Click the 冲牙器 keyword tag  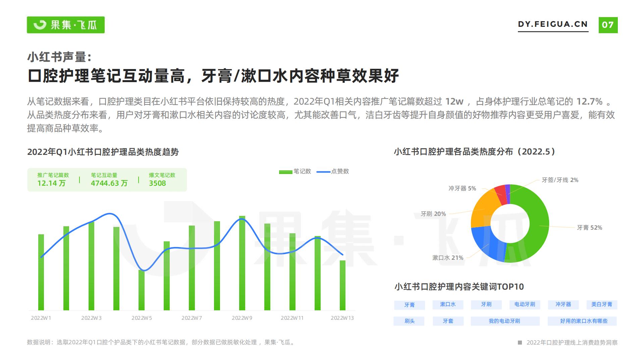[x=563, y=304]
